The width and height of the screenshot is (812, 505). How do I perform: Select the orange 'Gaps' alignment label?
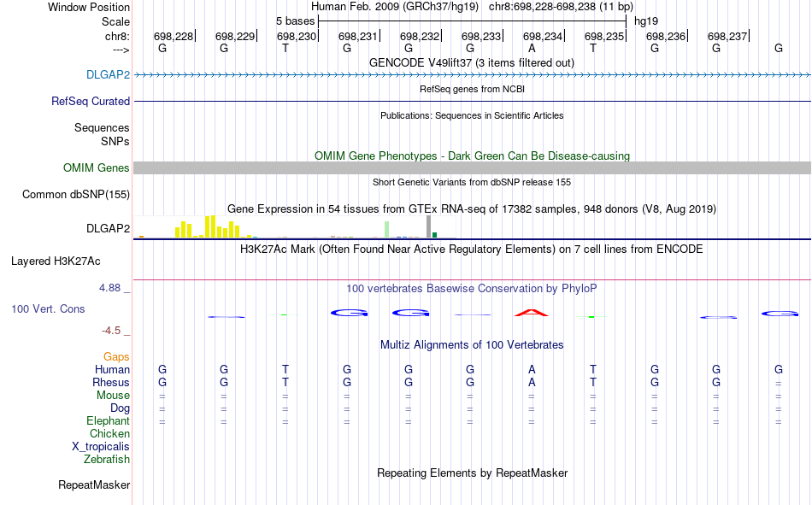(x=116, y=356)
